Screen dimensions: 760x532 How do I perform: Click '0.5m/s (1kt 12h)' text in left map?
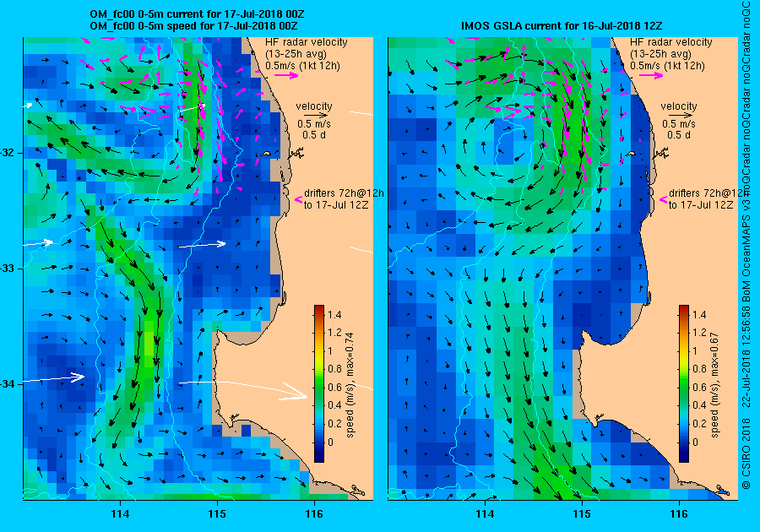(x=302, y=66)
